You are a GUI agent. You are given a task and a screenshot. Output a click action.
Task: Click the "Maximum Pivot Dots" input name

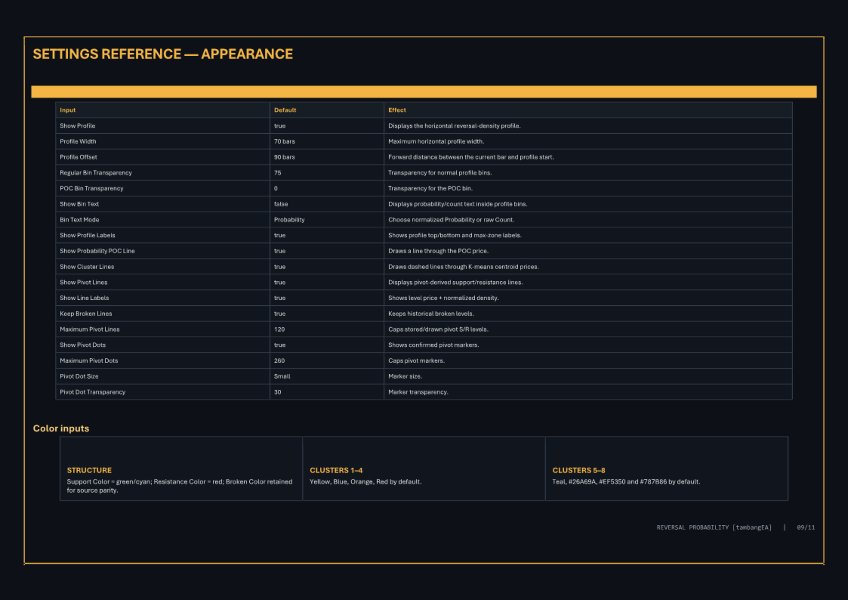point(89,361)
